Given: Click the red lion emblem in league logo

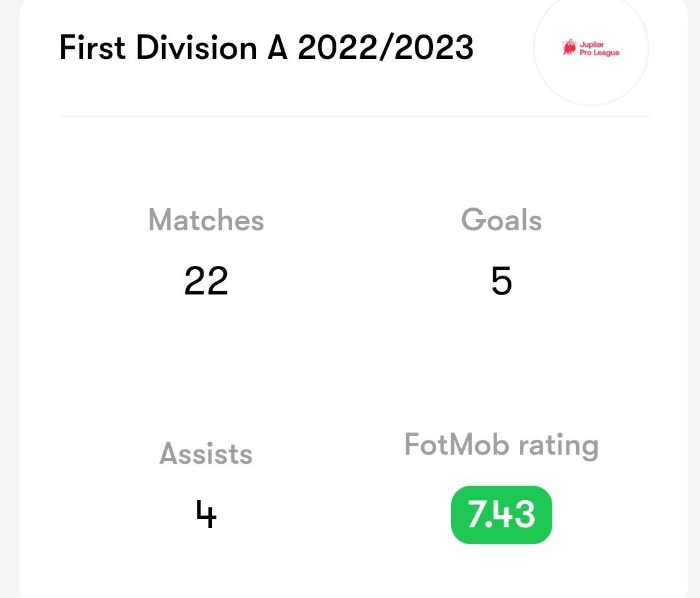Looking at the screenshot, I should 569,48.
